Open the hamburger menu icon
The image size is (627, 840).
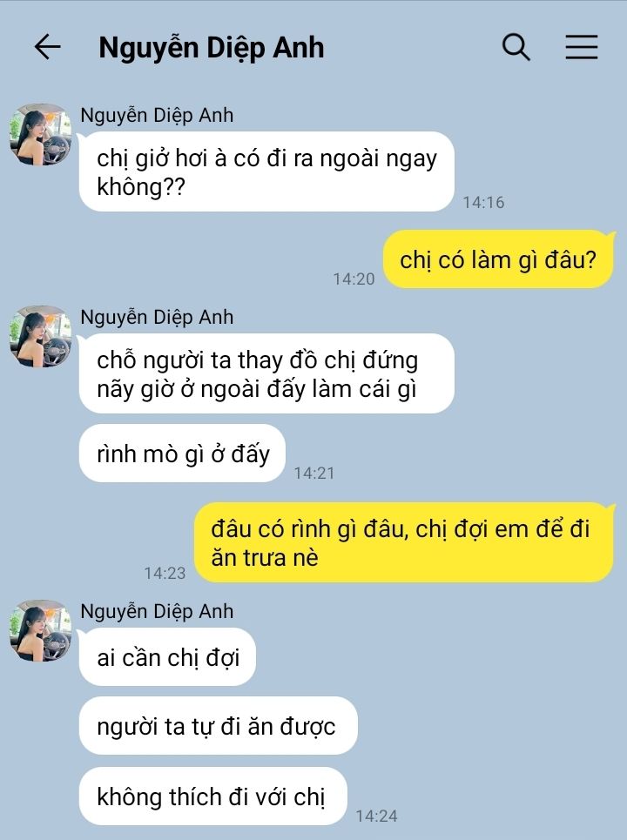pyautogui.click(x=582, y=47)
